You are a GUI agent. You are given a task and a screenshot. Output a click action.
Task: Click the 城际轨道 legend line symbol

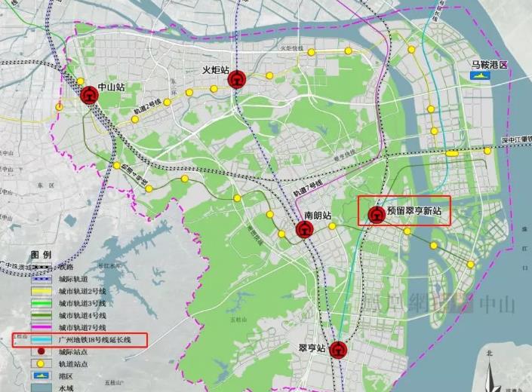pos(43,279)
